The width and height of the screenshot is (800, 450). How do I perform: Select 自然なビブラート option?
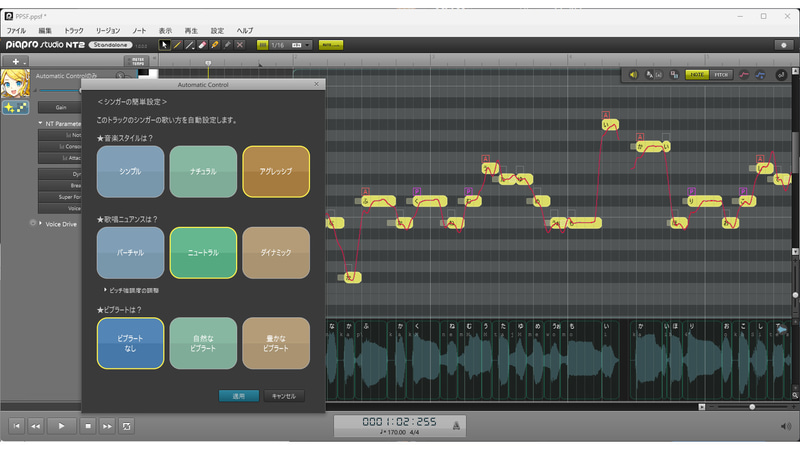tap(203, 343)
